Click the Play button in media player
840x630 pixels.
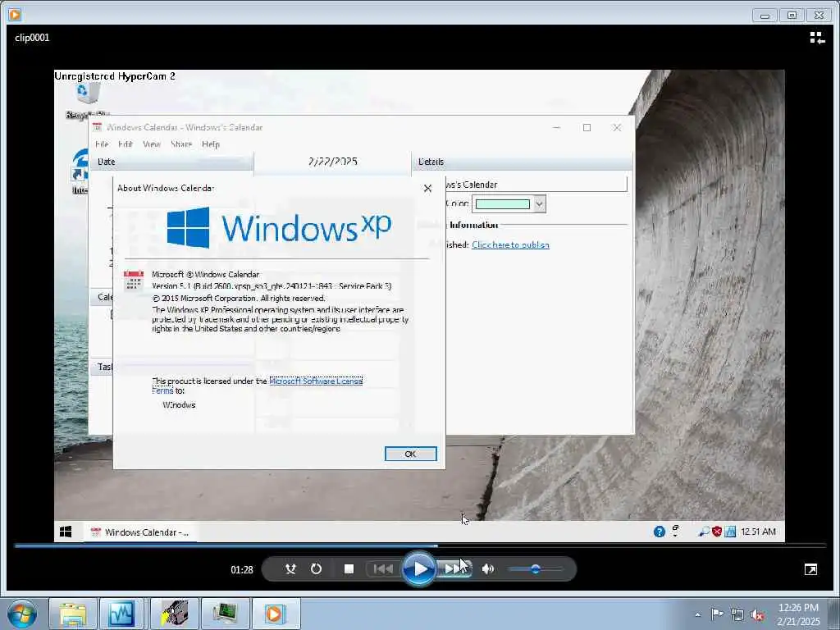click(419, 569)
